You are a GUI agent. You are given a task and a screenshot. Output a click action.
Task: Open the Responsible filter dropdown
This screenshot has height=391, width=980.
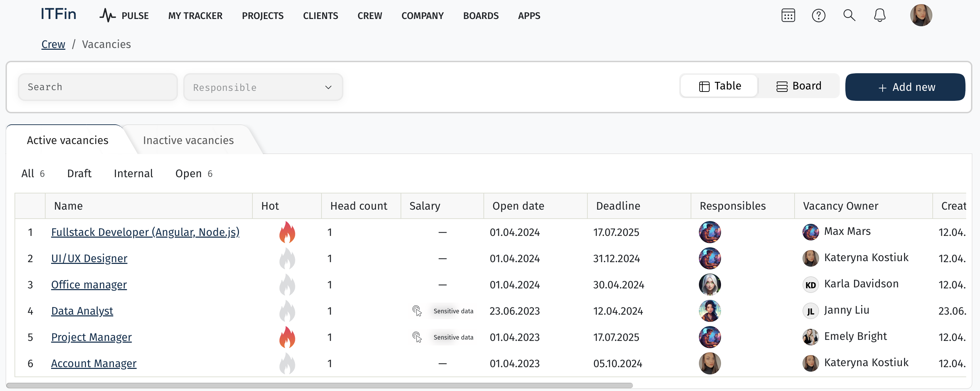(x=263, y=87)
